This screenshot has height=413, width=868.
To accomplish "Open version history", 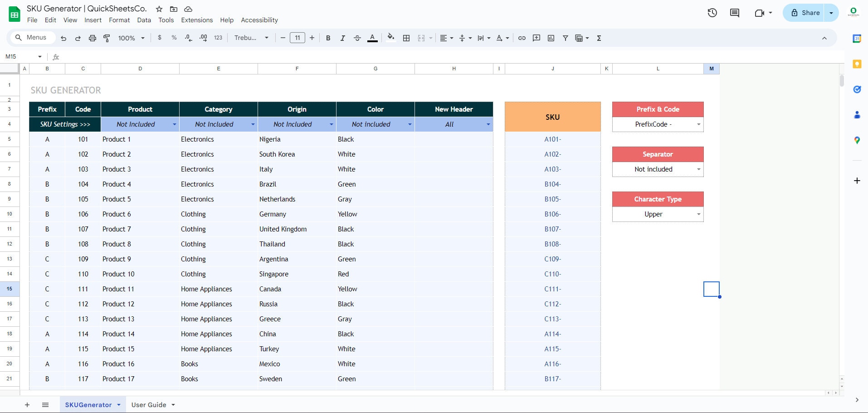I will pyautogui.click(x=712, y=13).
